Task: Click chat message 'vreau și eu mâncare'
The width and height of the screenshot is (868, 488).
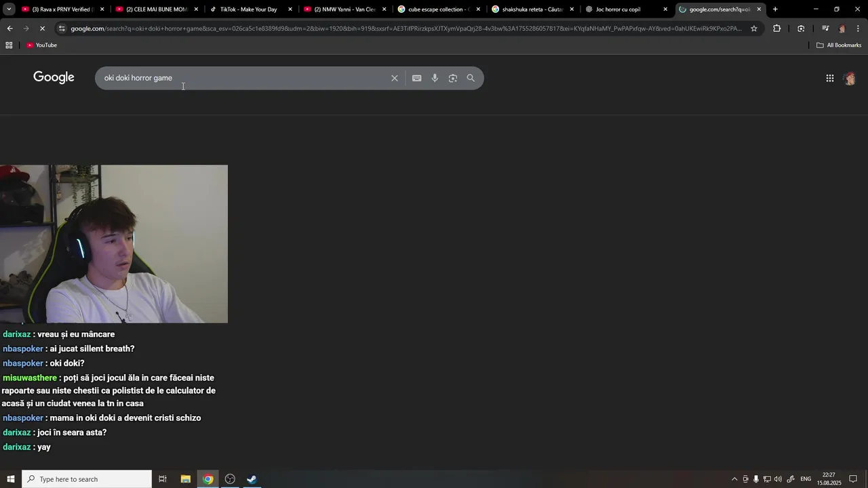Action: tap(76, 334)
